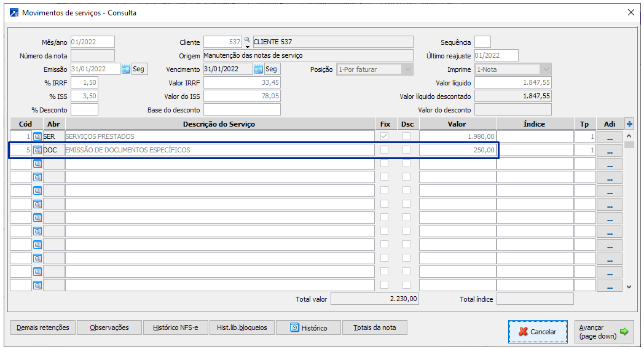This screenshot has width=644, height=349.
Task: Close the Movimentos de serviços window
Action: tap(631, 12)
